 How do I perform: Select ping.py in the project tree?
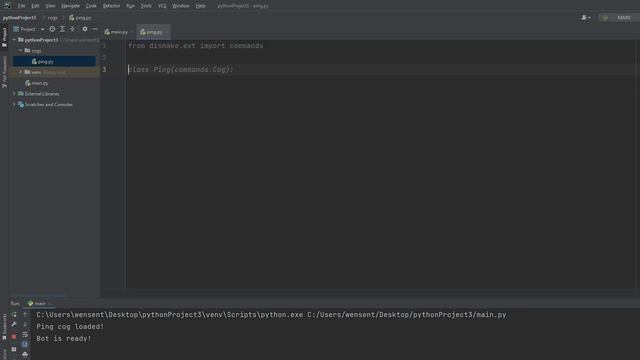[x=54, y=61]
